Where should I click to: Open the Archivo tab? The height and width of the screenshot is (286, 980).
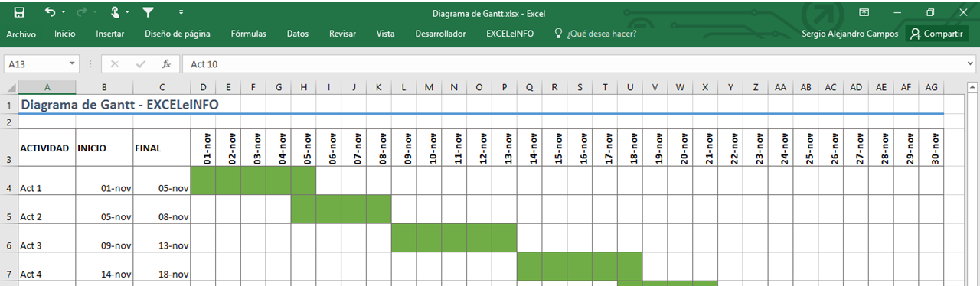(x=21, y=34)
